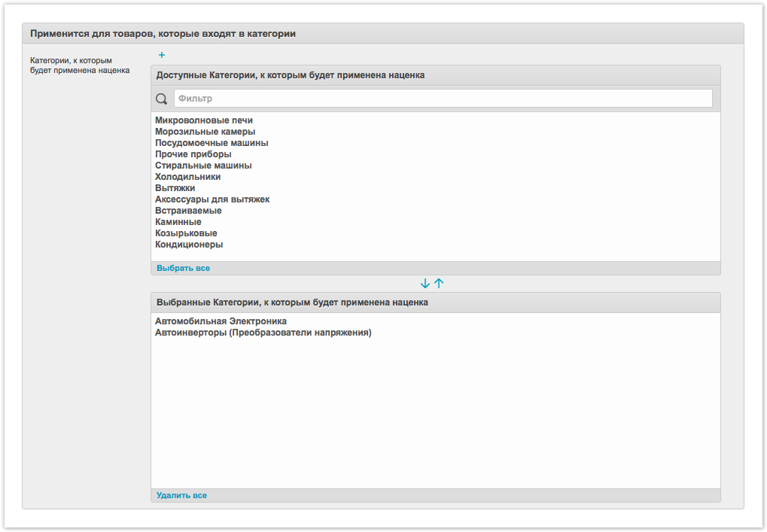The image size is (767, 532).
Task: Select the Прочие приборы category
Action: pyautogui.click(x=193, y=154)
